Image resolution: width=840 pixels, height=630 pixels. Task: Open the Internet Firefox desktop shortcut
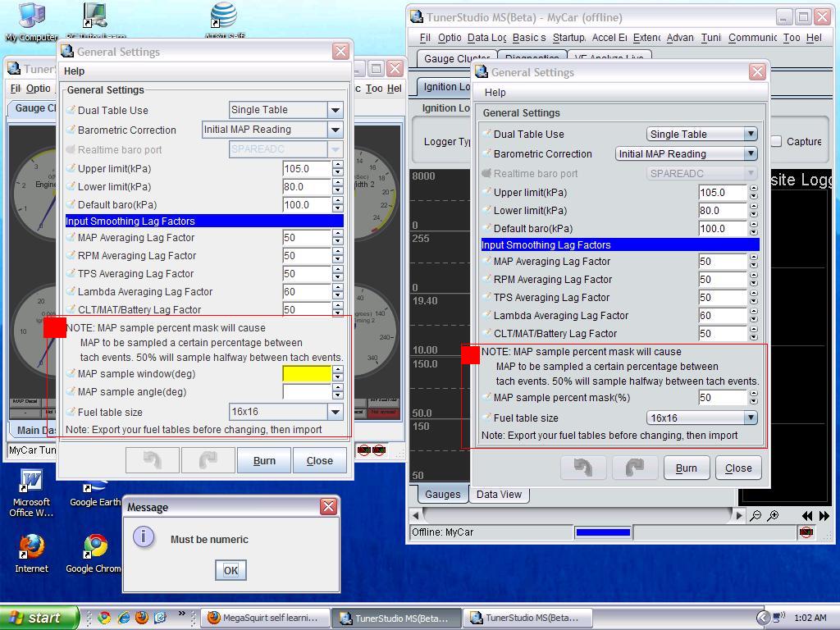(x=31, y=554)
